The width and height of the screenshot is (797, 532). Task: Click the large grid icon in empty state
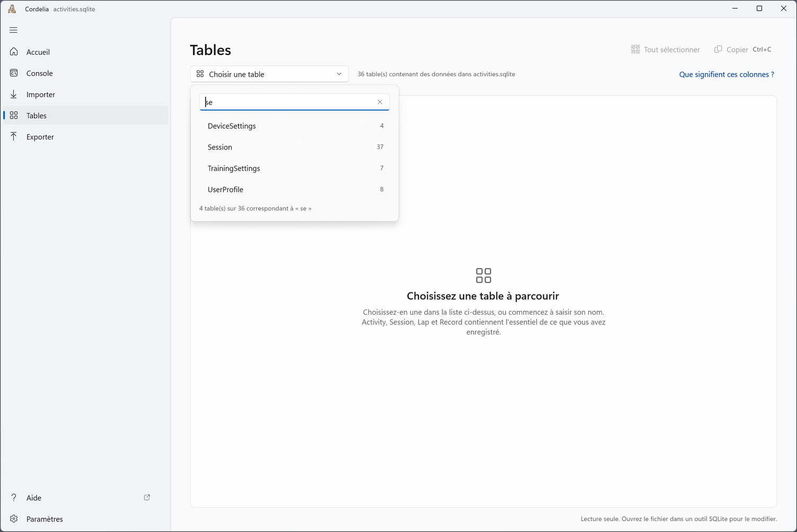pos(483,276)
